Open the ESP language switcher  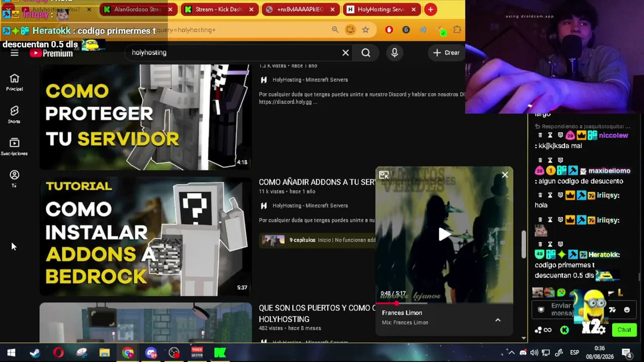click(575, 352)
